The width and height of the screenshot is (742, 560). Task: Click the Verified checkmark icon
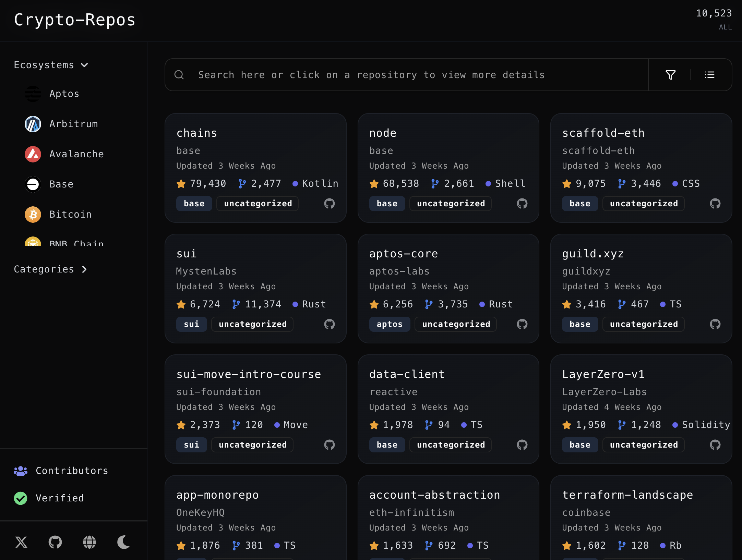21,498
